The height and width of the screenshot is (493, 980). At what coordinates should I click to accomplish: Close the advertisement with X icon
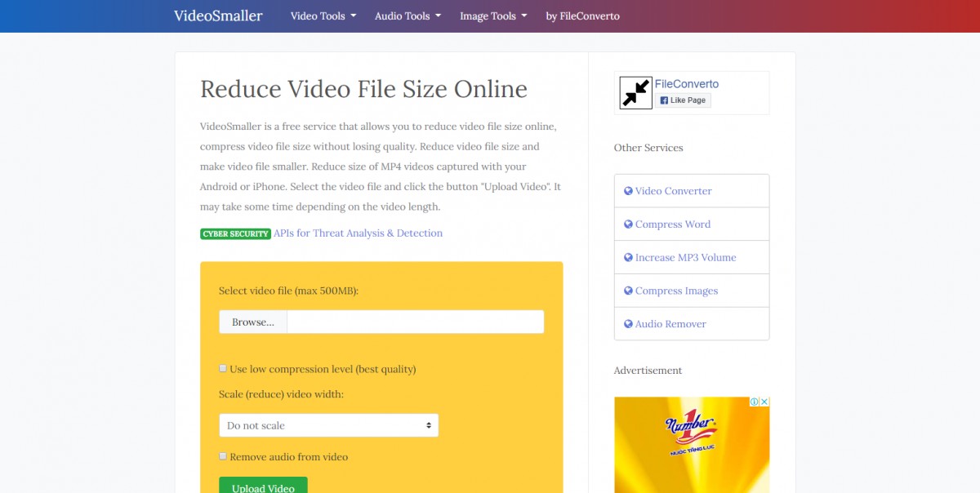[765, 402]
